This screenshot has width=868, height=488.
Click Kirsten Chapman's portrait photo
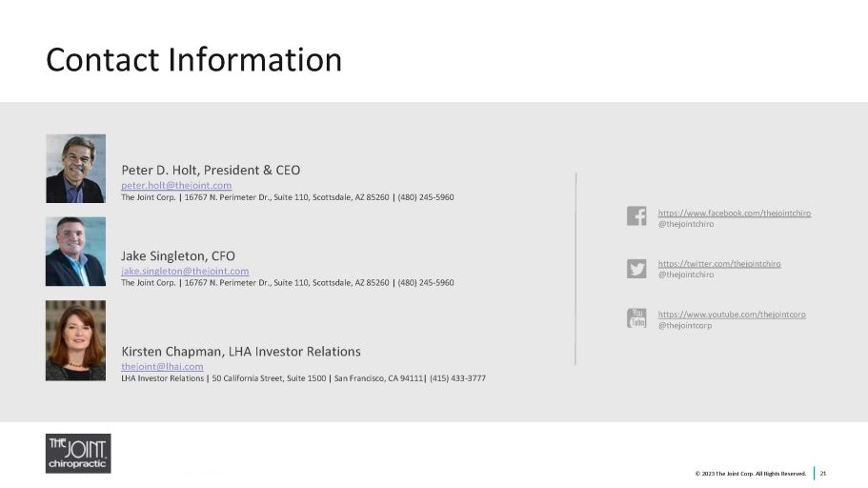pos(76,340)
